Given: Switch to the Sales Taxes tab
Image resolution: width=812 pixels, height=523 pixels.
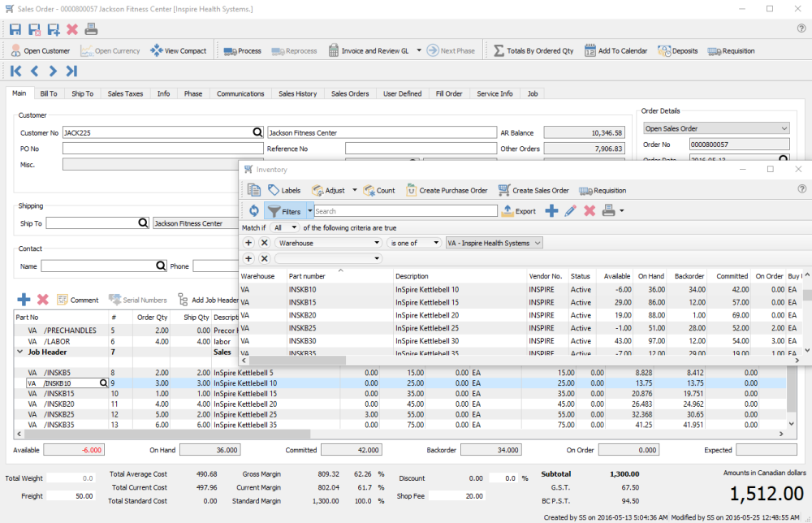Looking at the screenshot, I should click(x=125, y=93).
